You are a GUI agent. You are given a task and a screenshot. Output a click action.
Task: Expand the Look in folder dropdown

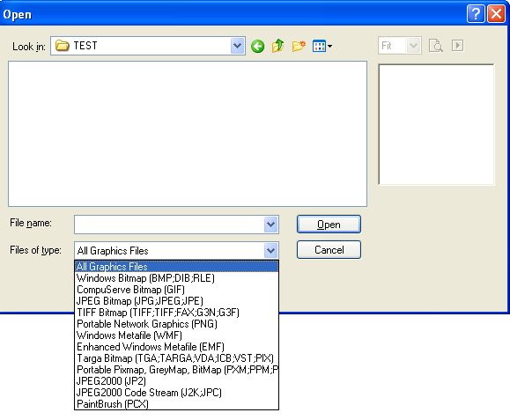click(x=238, y=46)
